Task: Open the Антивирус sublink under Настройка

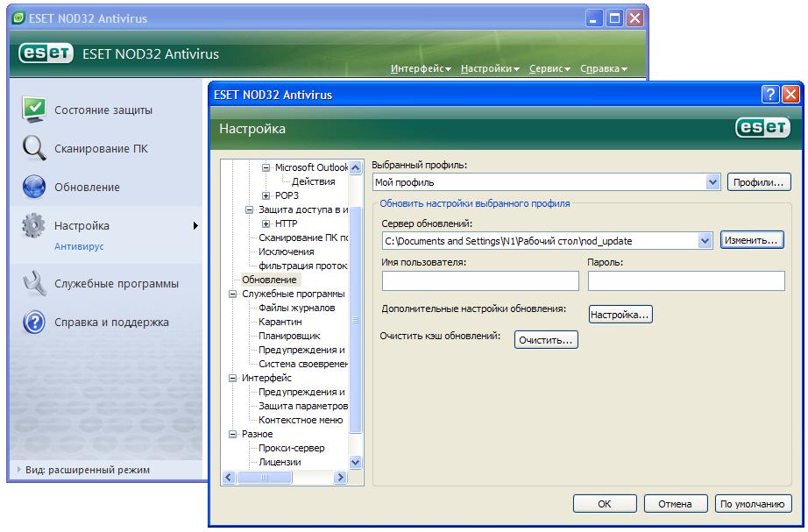Action: coord(79,246)
